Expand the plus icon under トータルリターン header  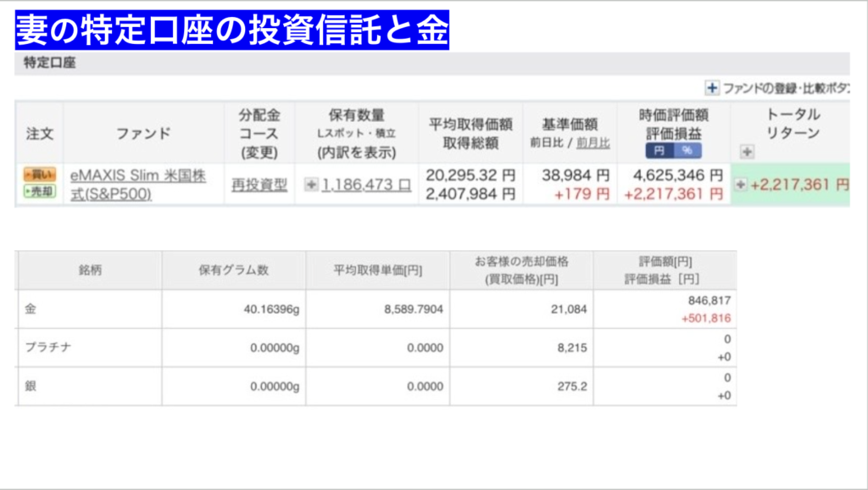747,152
